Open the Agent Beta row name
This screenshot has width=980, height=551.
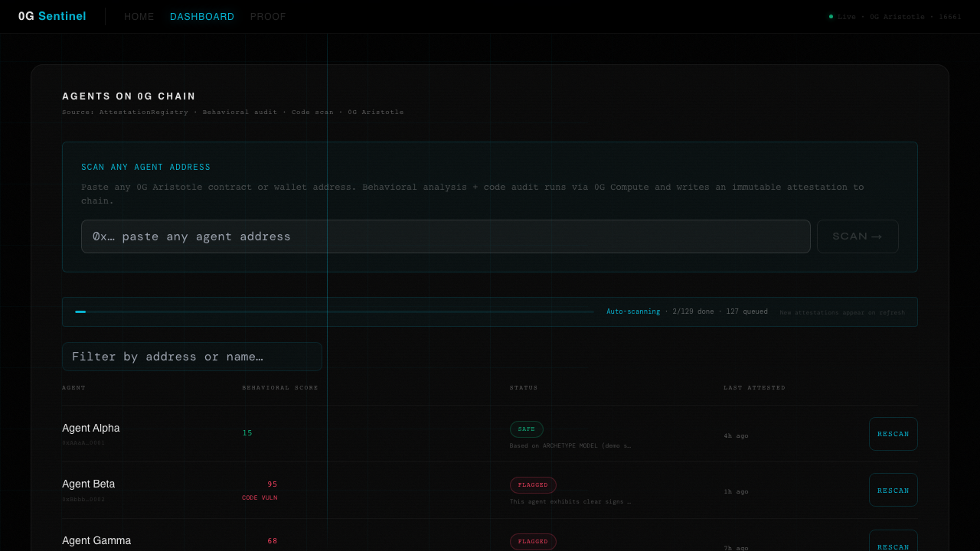(x=89, y=484)
